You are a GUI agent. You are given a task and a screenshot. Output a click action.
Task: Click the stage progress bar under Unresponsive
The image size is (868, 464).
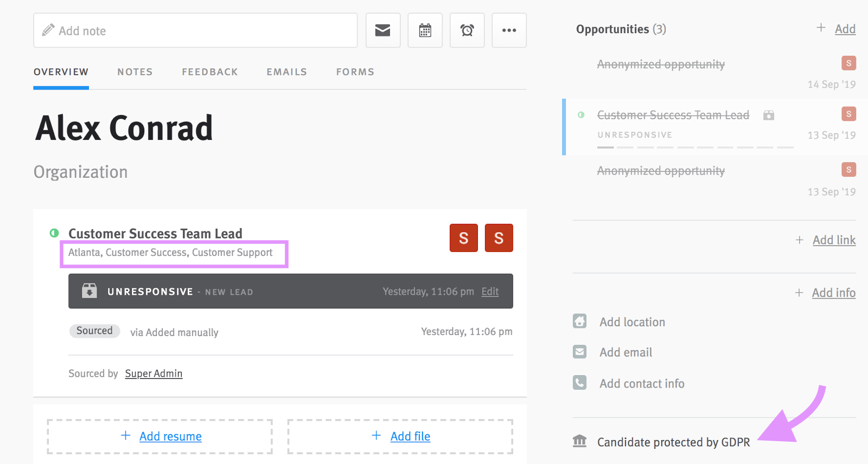click(695, 147)
